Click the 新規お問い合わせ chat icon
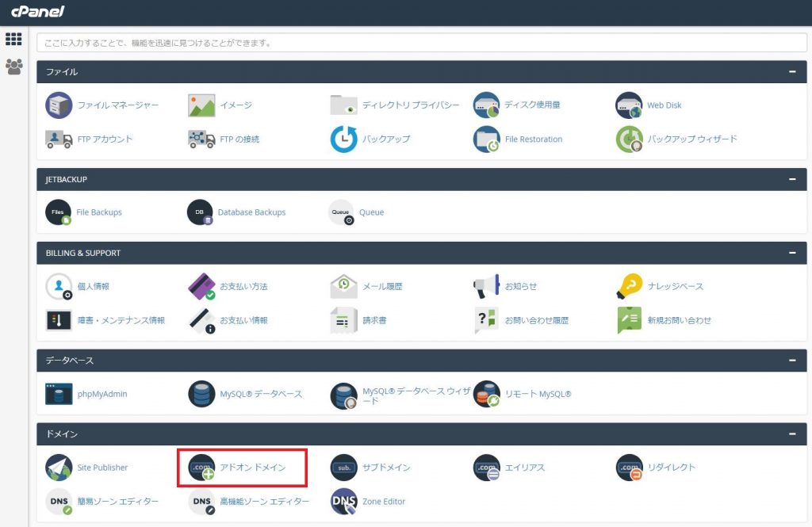 (629, 320)
